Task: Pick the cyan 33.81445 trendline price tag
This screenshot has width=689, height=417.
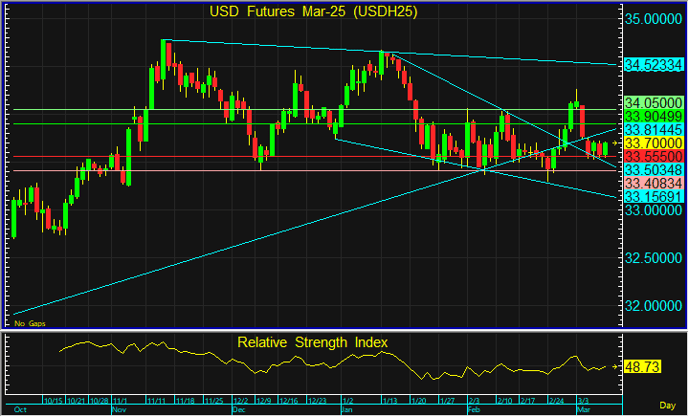Action: click(x=654, y=130)
